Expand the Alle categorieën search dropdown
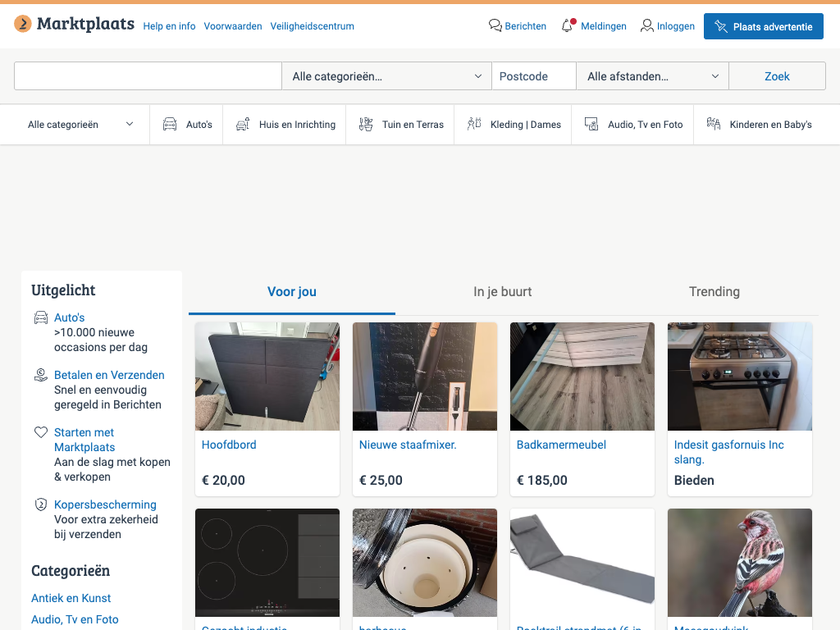 coord(386,76)
